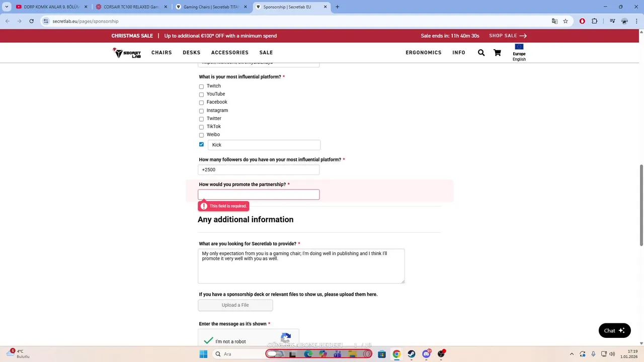Open the red Opera extension icon
Image resolution: width=644 pixels, height=362 pixels.
(582, 21)
